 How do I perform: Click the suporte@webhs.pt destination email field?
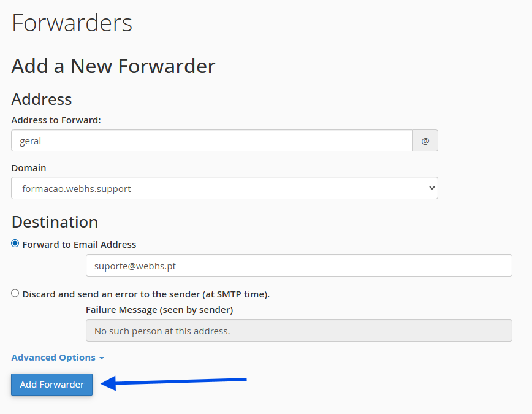tap(298, 266)
